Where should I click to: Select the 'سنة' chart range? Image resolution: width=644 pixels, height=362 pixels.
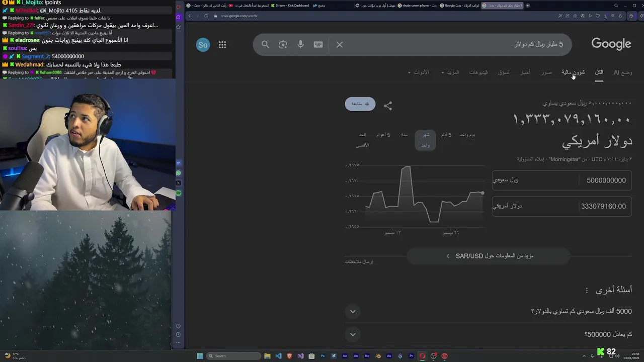point(405,135)
